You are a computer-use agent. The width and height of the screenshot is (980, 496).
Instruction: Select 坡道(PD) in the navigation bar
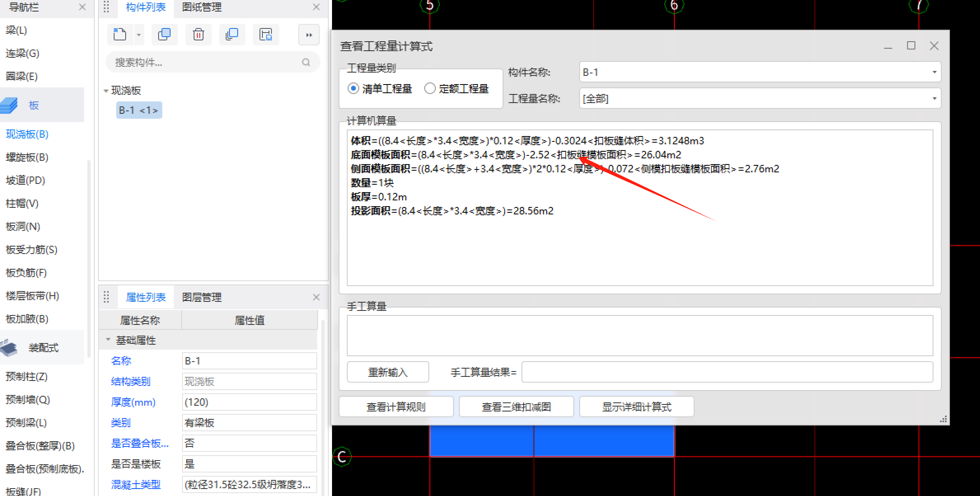[x=26, y=180]
